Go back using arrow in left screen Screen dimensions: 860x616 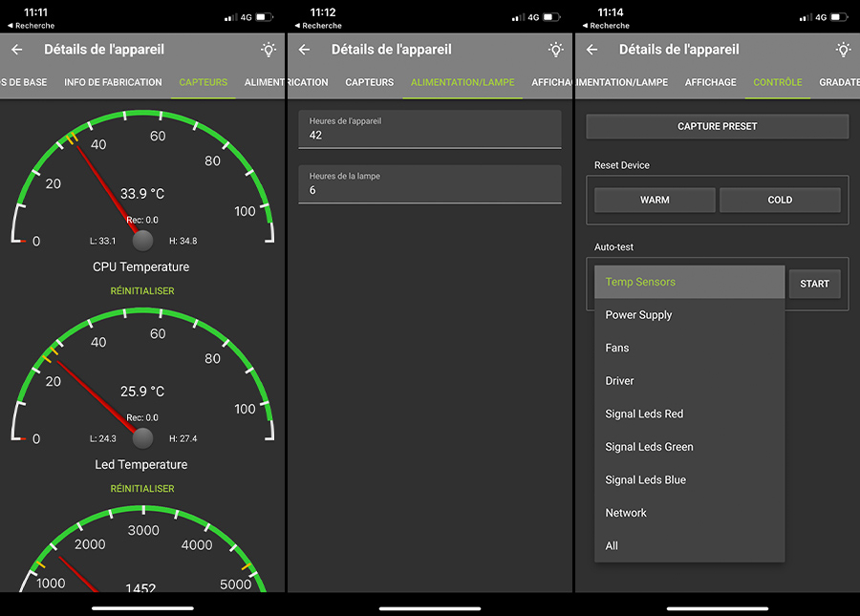click(17, 50)
